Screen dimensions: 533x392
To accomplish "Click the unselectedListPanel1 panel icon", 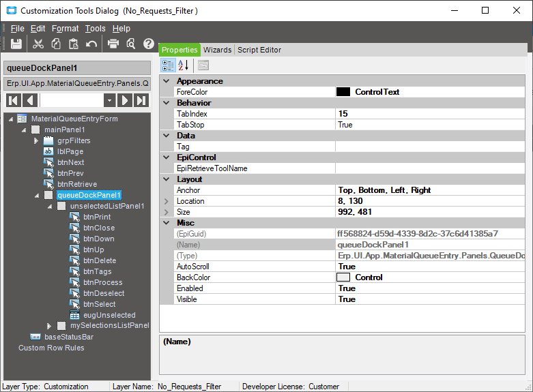I will [61, 206].
